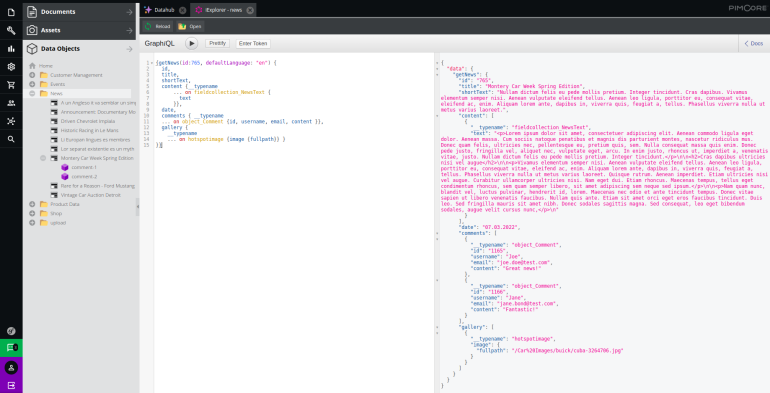Screen dimensions: 770x393
Task: Open the Search magnifier menu
Action: pos(11,140)
